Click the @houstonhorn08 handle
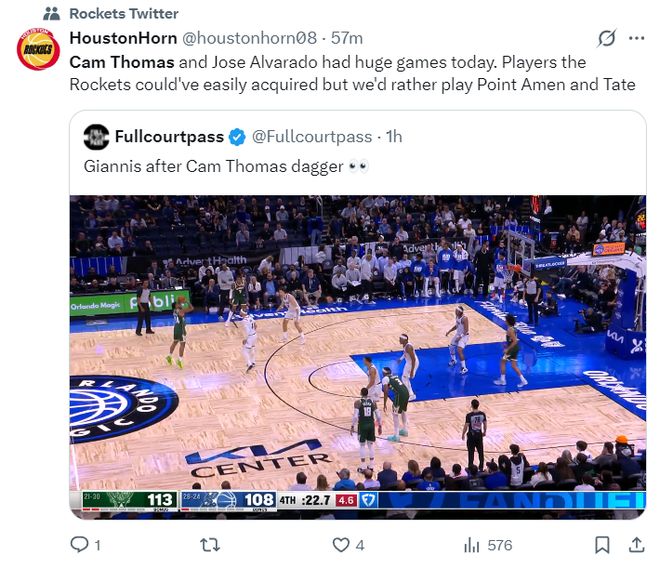660x568 pixels. pos(253,38)
